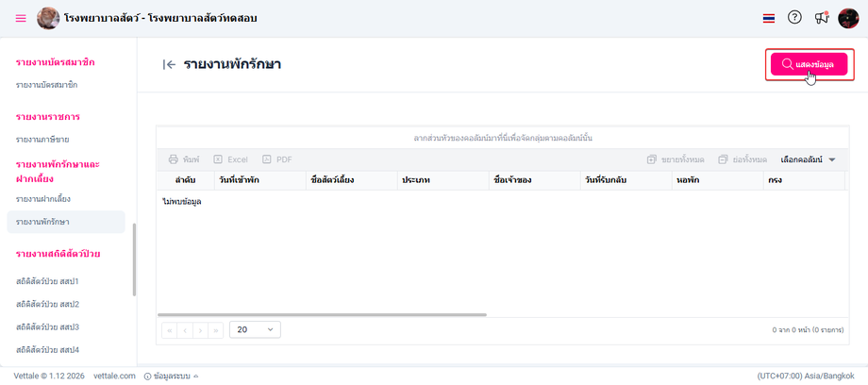The image size is (868, 385).
Task: Export the report to PDF
Action: tap(276, 159)
